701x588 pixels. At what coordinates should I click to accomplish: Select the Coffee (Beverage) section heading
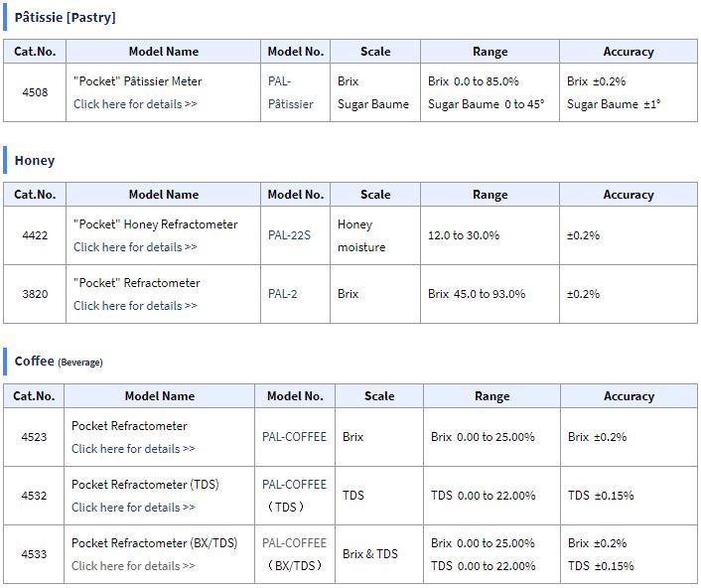[x=59, y=362]
